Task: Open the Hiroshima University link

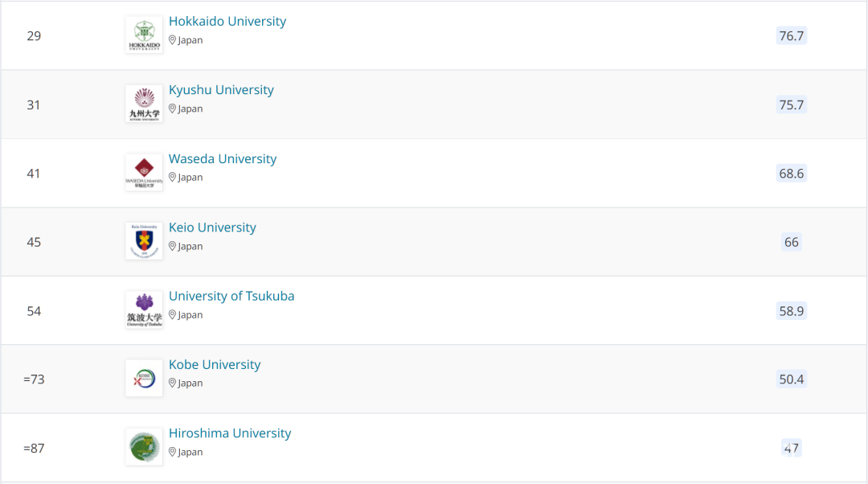Action: 230,433
